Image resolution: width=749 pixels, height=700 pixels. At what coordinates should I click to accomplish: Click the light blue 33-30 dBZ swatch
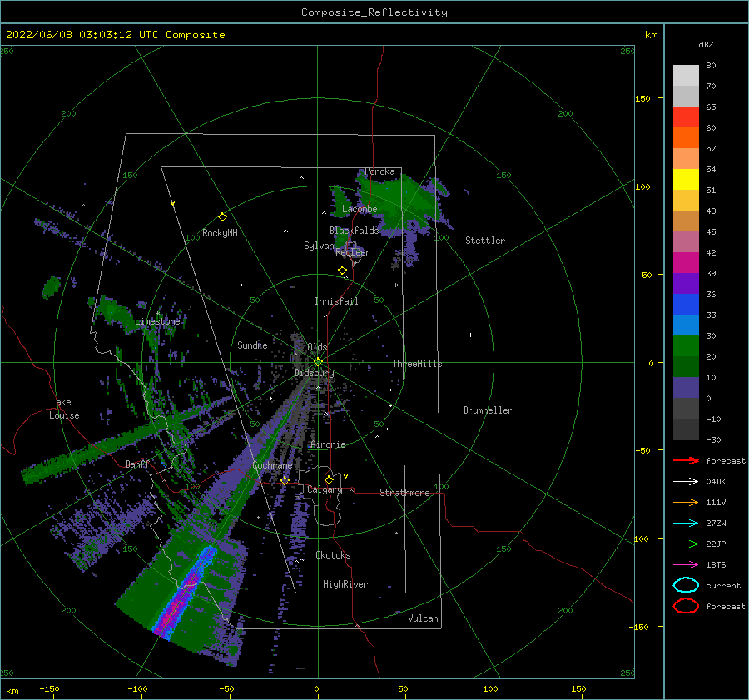point(686,325)
